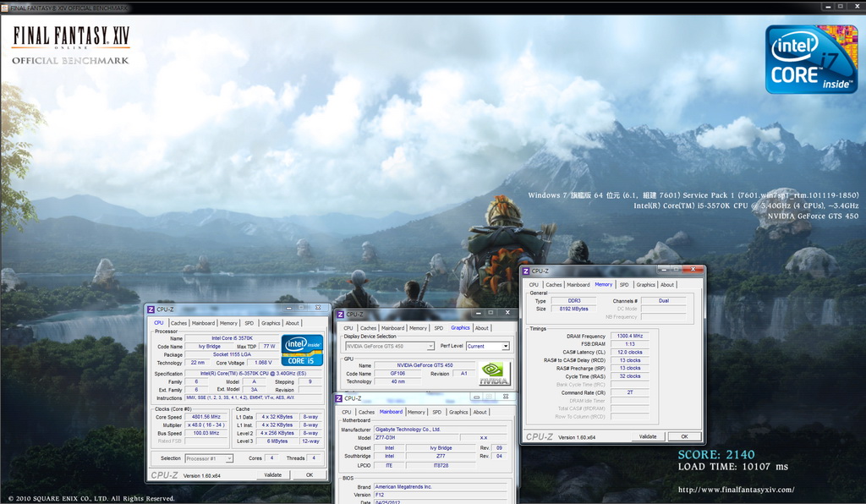Click Validate button in Memory window
866x504 pixels.
click(648, 436)
